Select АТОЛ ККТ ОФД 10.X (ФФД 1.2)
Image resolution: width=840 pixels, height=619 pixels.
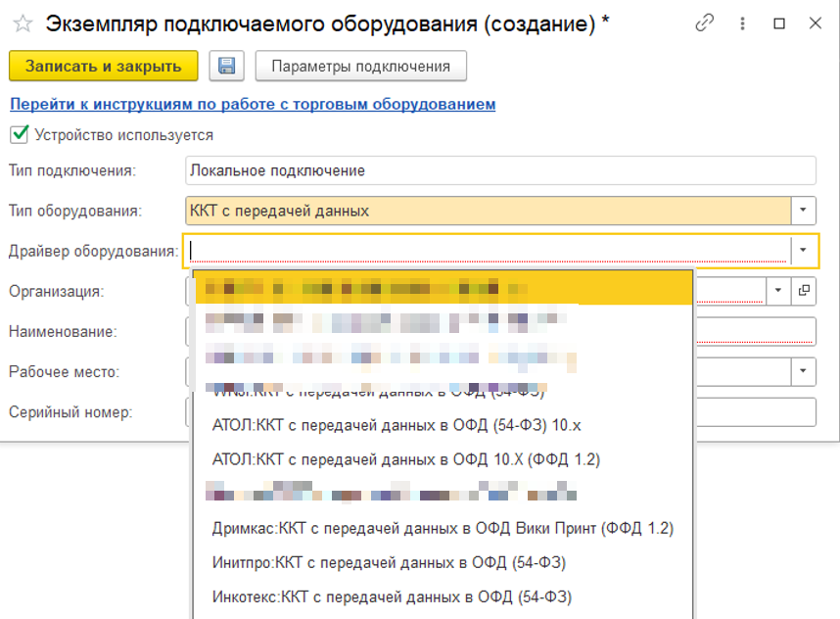pos(405,458)
